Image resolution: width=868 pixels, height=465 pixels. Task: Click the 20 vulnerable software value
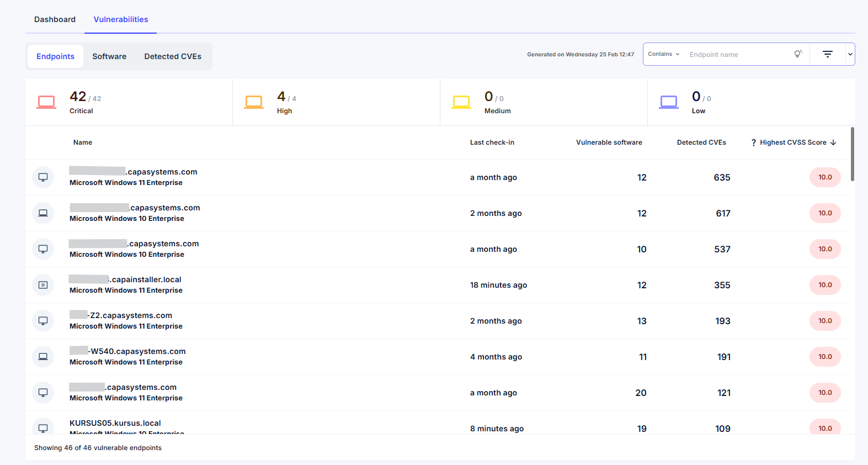coord(641,393)
